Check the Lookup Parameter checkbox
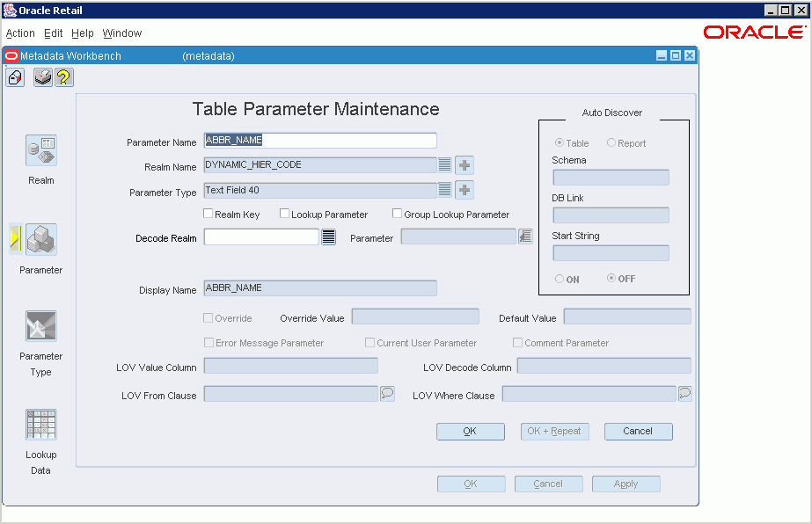 point(284,214)
